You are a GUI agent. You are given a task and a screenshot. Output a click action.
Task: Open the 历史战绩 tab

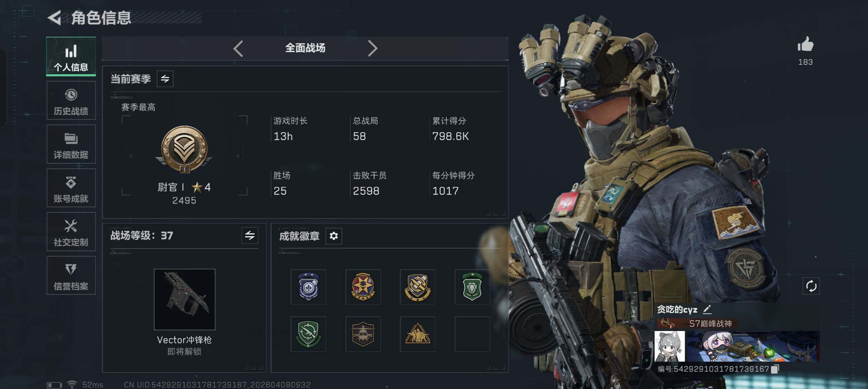(x=71, y=100)
